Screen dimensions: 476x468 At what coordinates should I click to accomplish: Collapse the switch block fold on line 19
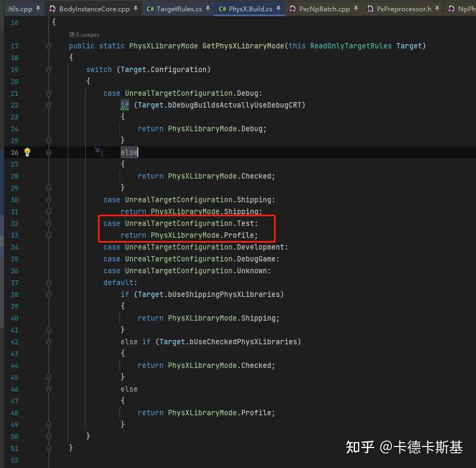tap(48, 69)
